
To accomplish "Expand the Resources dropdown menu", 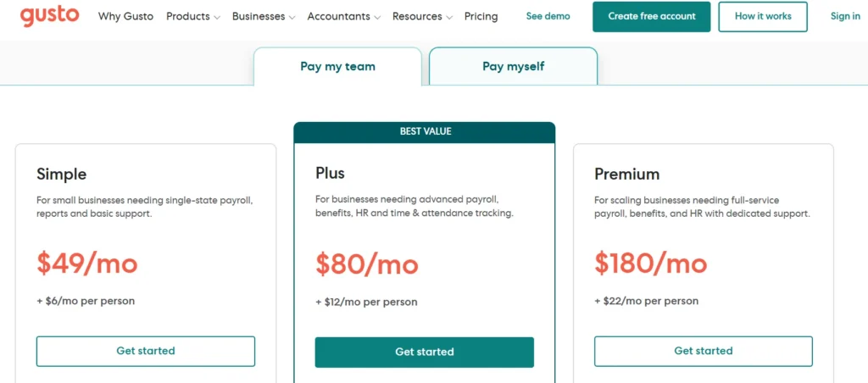I will coord(422,16).
